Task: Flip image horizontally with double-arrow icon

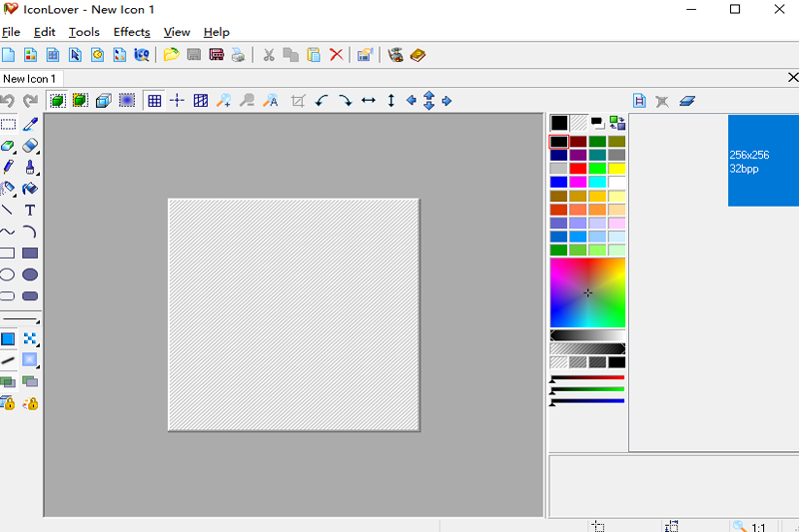Action: 368,101
